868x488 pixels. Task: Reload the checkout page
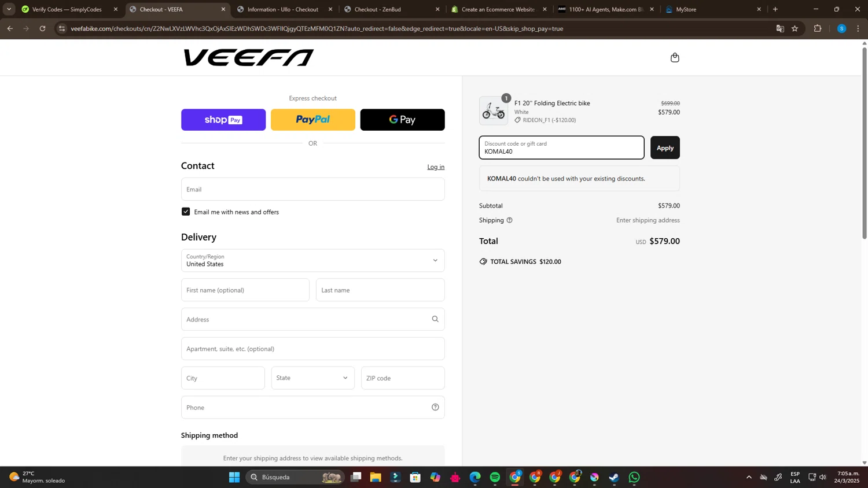[x=42, y=28]
